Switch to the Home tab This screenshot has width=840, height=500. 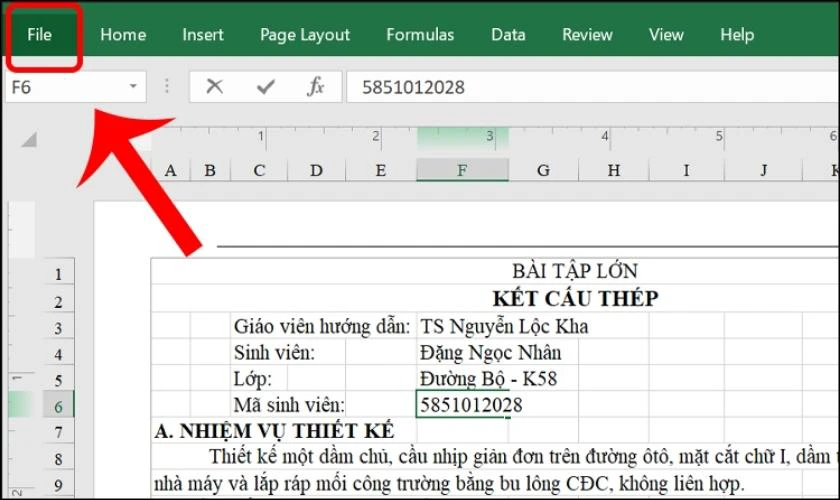click(x=123, y=35)
